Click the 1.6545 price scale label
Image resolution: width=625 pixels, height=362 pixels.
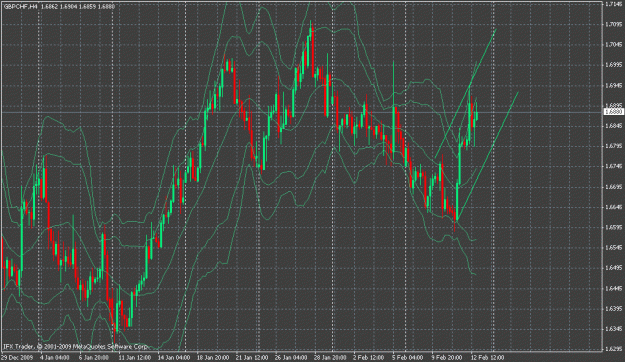[613, 248]
